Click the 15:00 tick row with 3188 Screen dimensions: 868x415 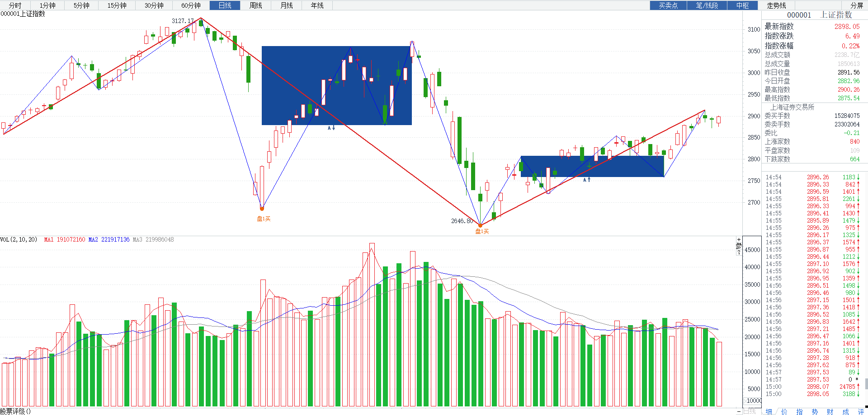[x=812, y=394]
